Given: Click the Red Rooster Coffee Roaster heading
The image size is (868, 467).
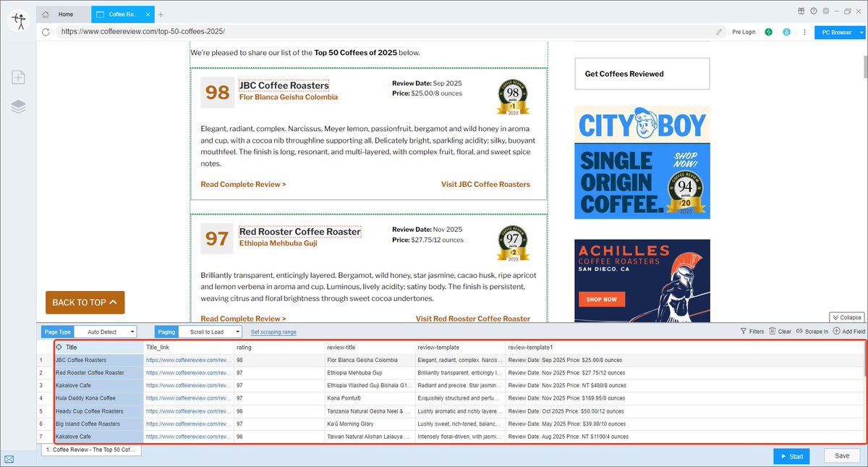Looking at the screenshot, I should click(x=299, y=232).
